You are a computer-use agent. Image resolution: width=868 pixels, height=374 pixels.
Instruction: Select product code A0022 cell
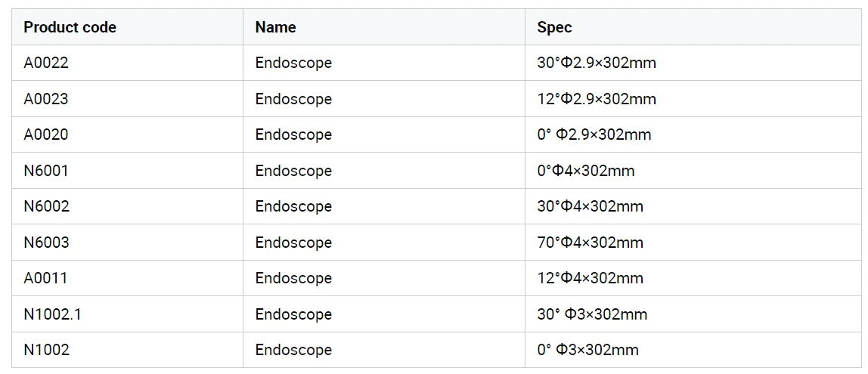[127, 63]
